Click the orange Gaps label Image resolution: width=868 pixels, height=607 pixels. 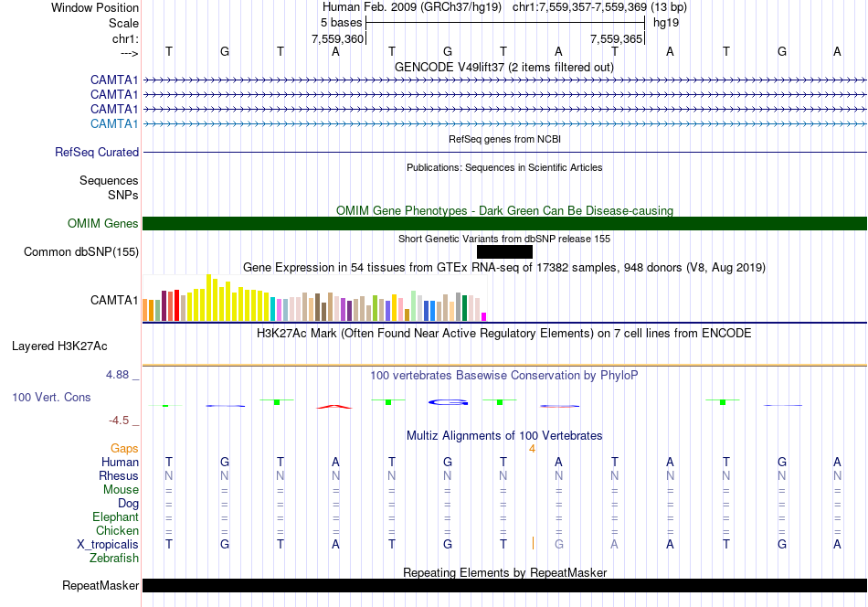124,448
